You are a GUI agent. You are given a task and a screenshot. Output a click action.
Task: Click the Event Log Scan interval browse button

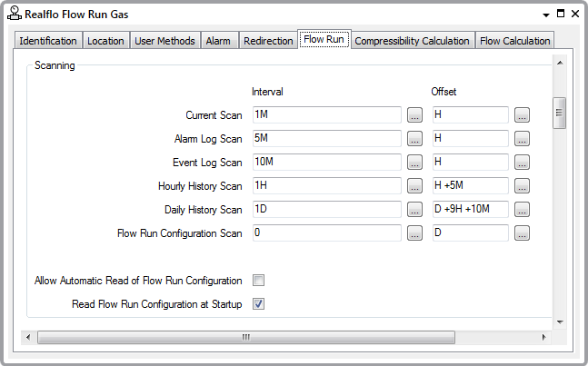point(414,163)
